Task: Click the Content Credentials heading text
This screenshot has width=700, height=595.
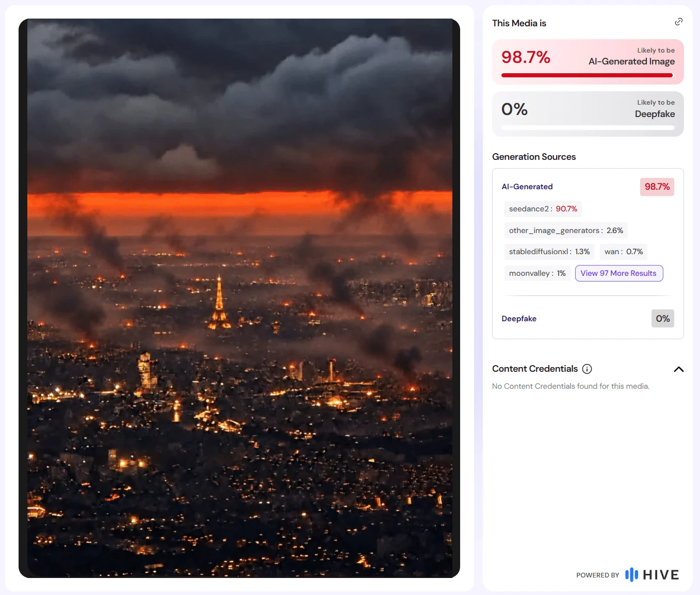Action: (x=535, y=369)
